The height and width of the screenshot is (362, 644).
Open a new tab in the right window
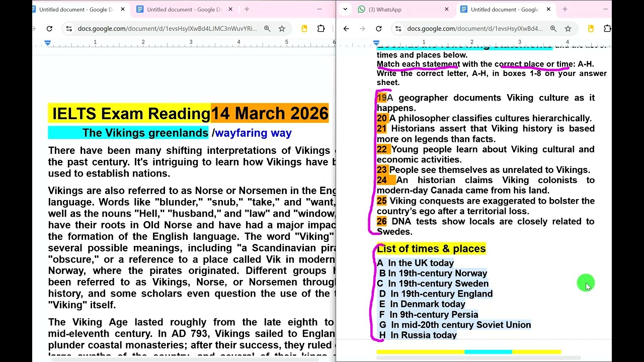[x=565, y=9]
